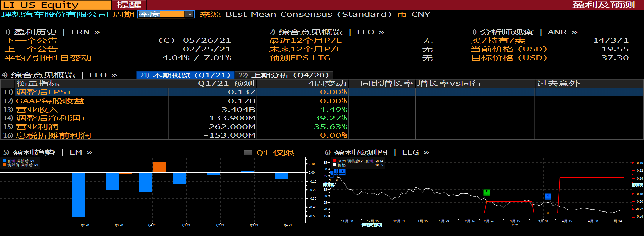Viewport: 644px width, 236px height.
Task: Click the 38.17 price label on chart axis
Action: (x=328, y=185)
